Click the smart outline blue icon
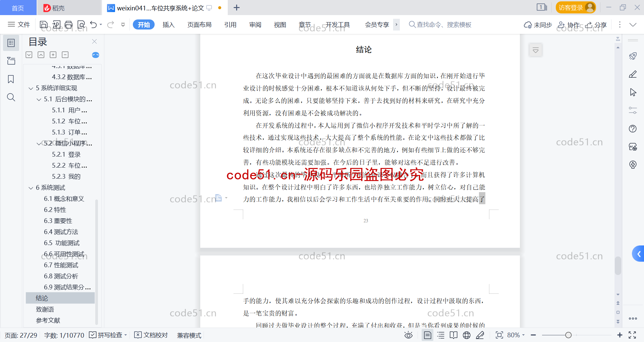Image resolution: width=644 pixels, height=342 pixels. (96, 55)
